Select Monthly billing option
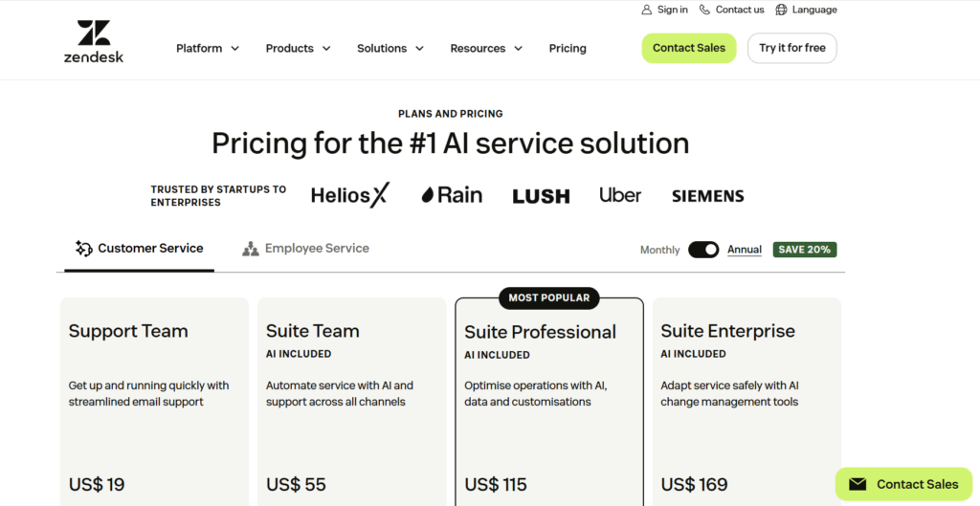 pyautogui.click(x=659, y=250)
